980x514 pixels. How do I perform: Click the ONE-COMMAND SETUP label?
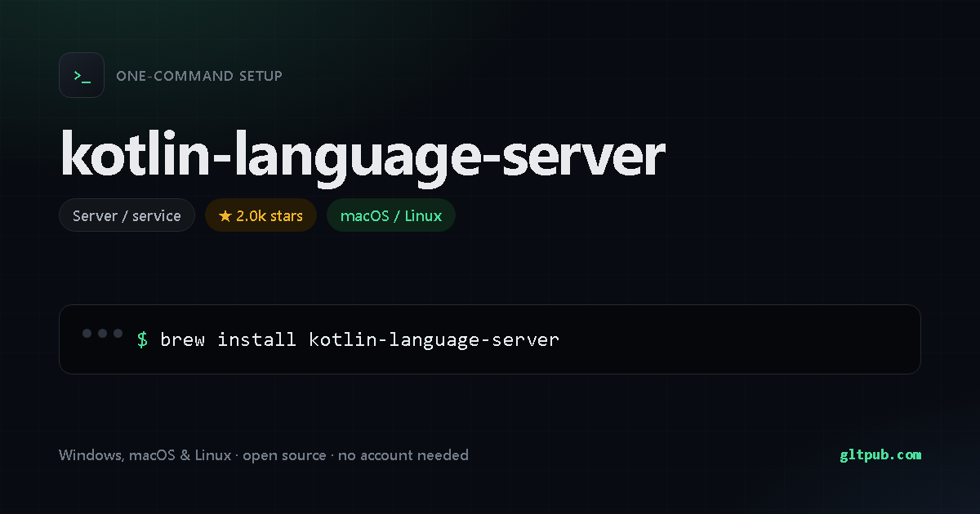[x=199, y=76]
